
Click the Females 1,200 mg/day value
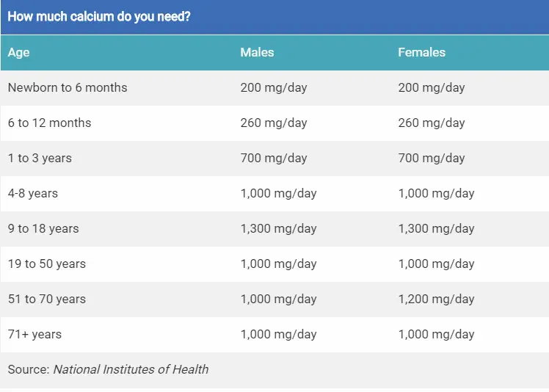(x=436, y=300)
